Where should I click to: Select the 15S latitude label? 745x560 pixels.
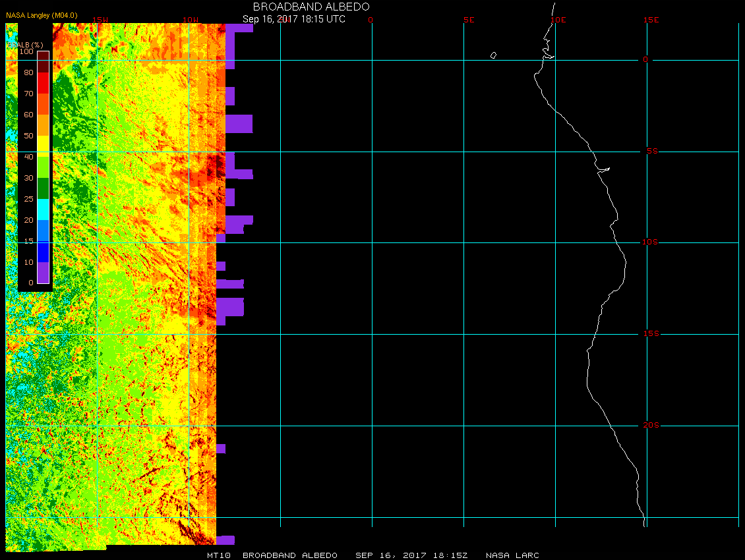click(650, 334)
